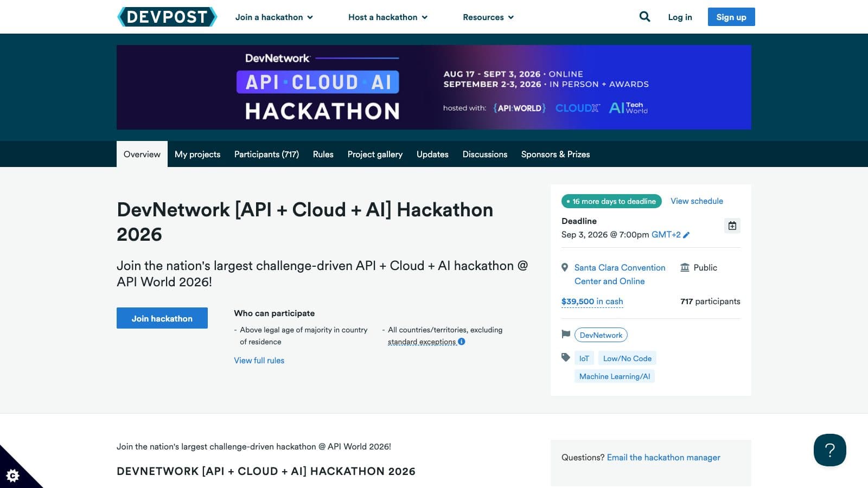The height and width of the screenshot is (488, 868).
Task: Edit time zone with pencil icon
Action: (x=686, y=235)
